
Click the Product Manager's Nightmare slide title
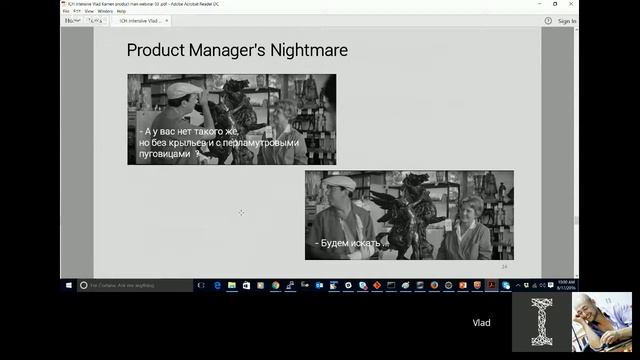click(x=237, y=50)
